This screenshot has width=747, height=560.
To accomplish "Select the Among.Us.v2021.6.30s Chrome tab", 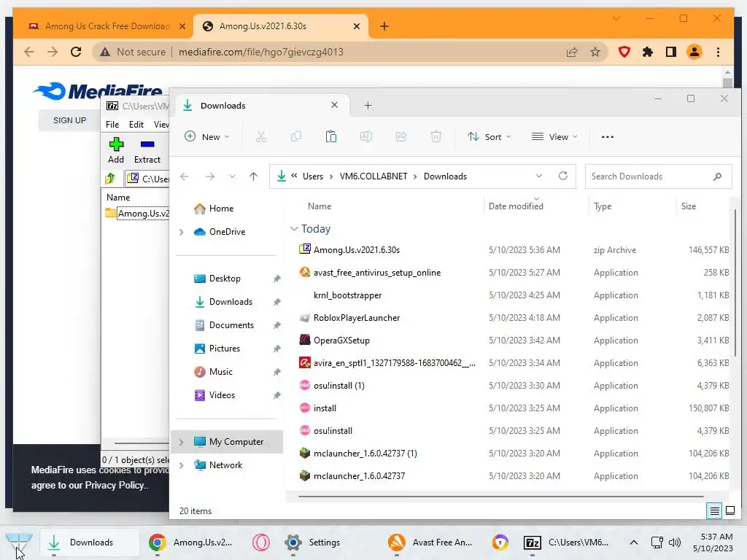I will (281, 26).
